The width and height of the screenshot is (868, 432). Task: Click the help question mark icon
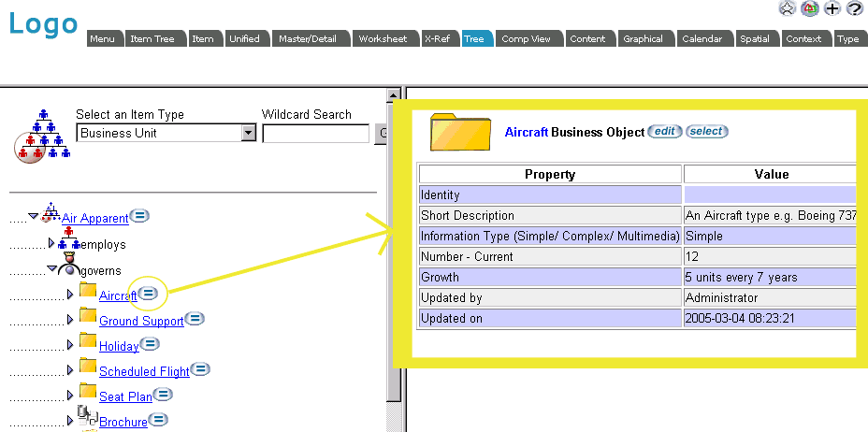[x=855, y=8]
